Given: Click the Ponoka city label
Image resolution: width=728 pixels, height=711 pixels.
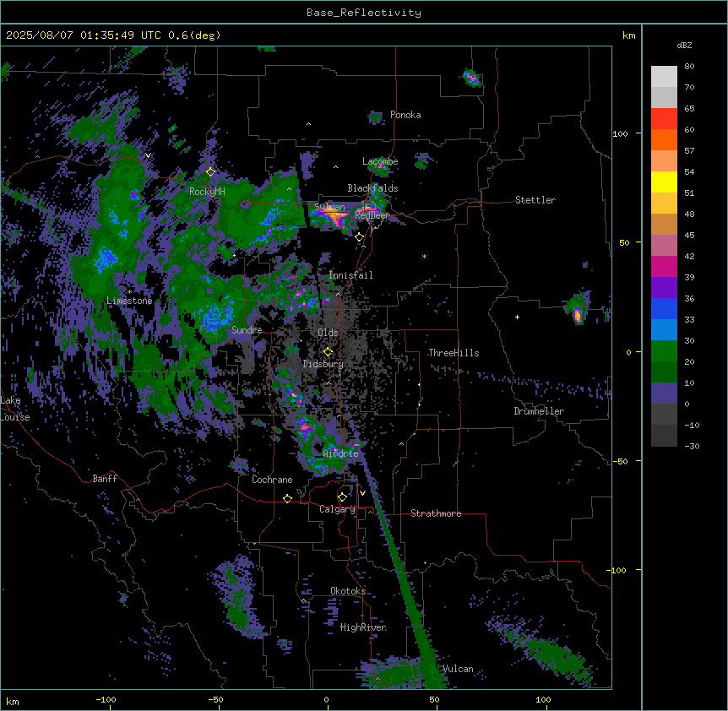Looking at the screenshot, I should pos(405,115).
